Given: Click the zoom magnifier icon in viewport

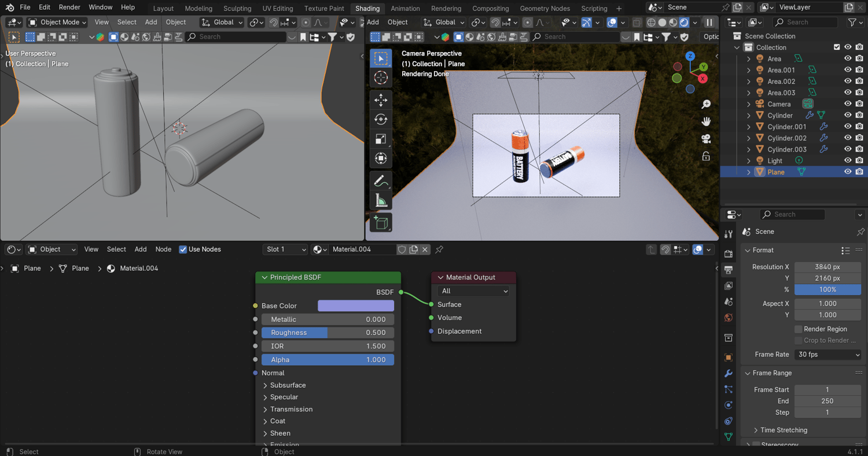Looking at the screenshot, I should pyautogui.click(x=706, y=104).
